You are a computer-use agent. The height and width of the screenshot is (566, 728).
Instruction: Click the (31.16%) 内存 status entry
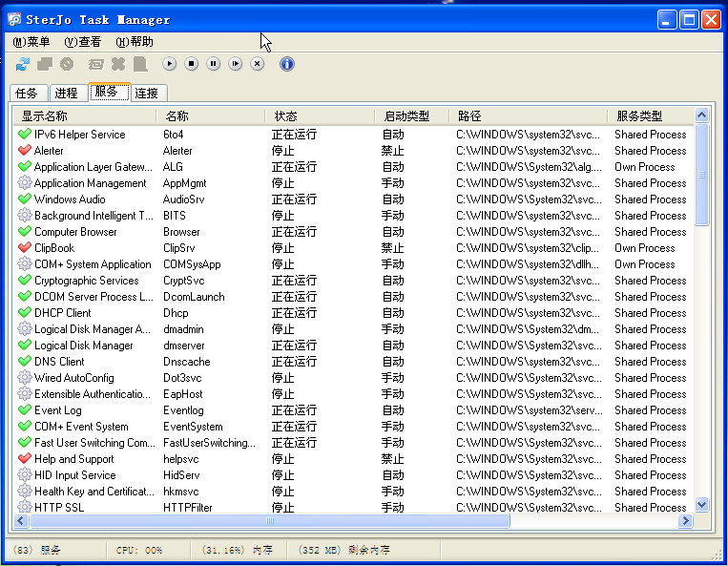click(x=238, y=550)
